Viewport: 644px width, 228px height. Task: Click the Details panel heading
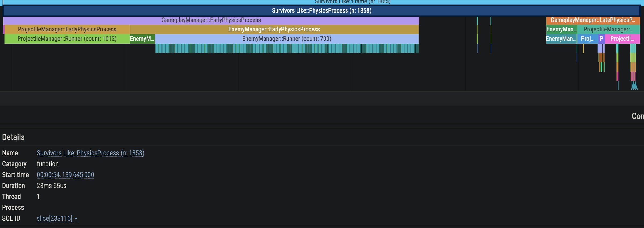(x=13, y=137)
